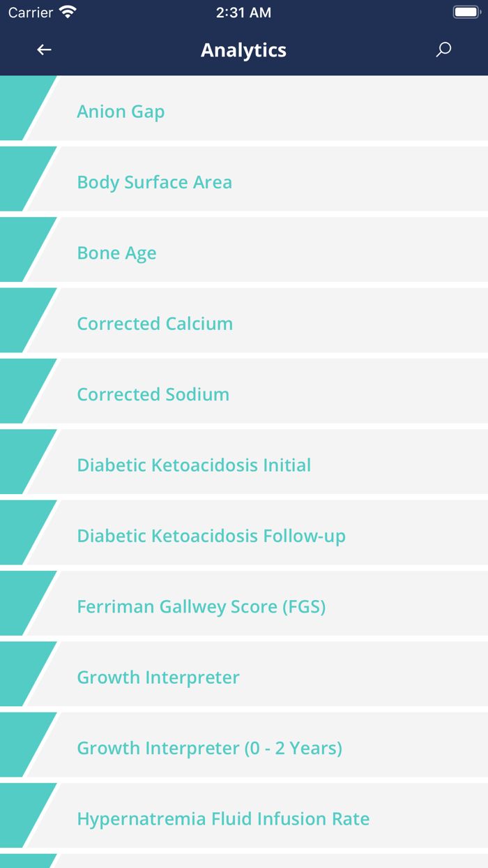
Task: Tap the Wi-Fi indicator in the status bar
Action: click(67, 11)
